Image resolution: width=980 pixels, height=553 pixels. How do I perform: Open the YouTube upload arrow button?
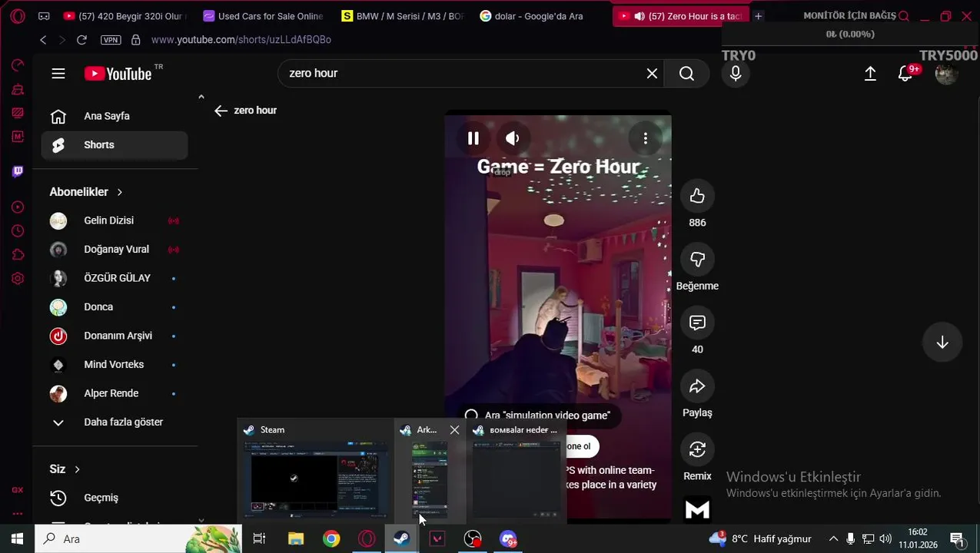click(870, 74)
